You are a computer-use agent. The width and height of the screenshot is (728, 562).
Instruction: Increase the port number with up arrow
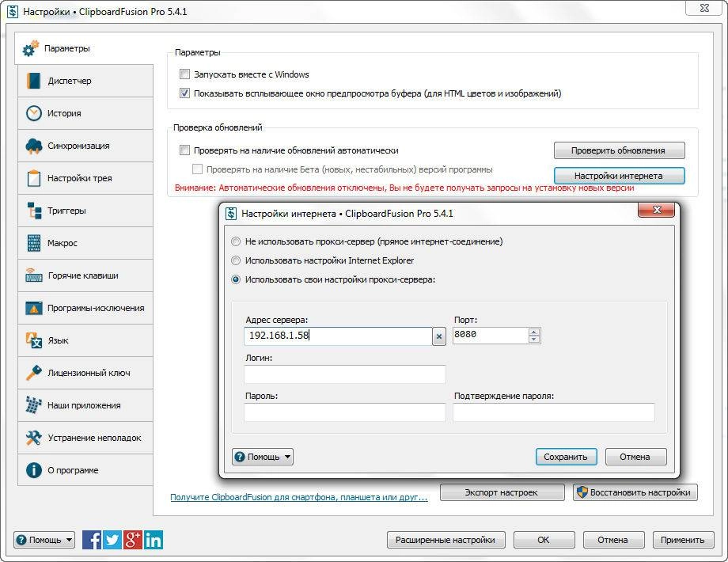[x=534, y=332]
